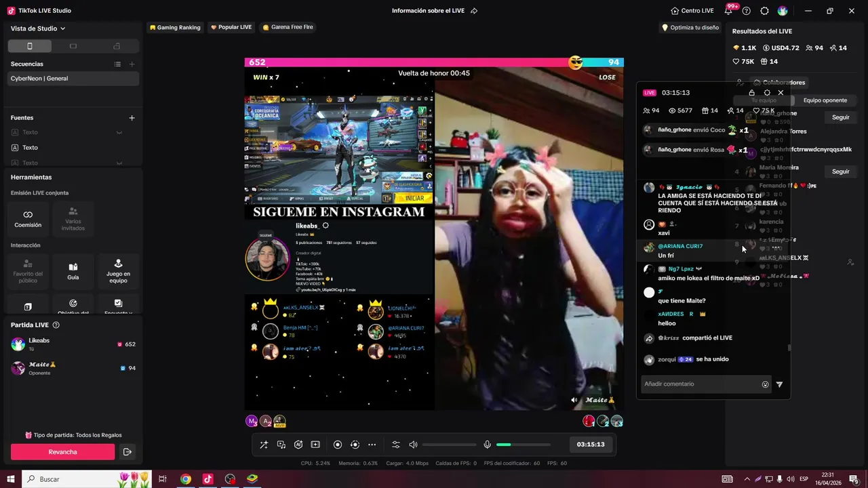
Task: Click the Instagram profile photo in preview
Action: [267, 258]
